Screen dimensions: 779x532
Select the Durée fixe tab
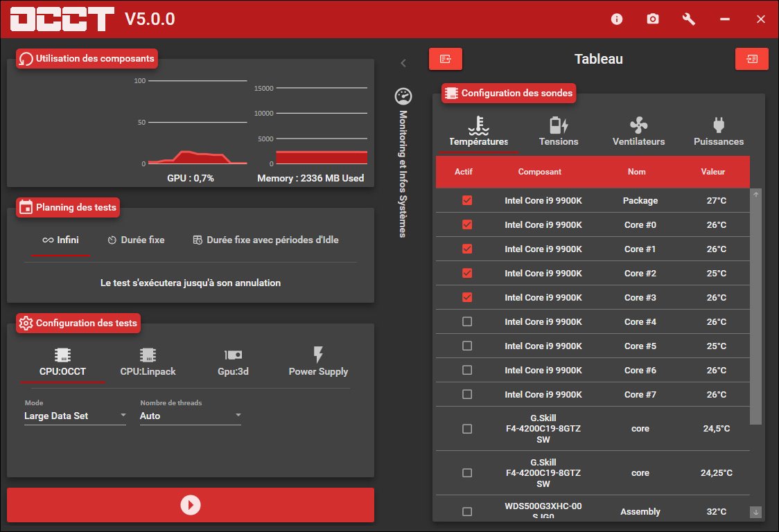pos(136,240)
